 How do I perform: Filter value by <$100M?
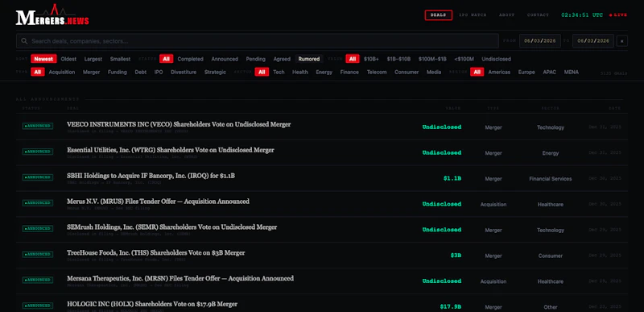[464, 59]
